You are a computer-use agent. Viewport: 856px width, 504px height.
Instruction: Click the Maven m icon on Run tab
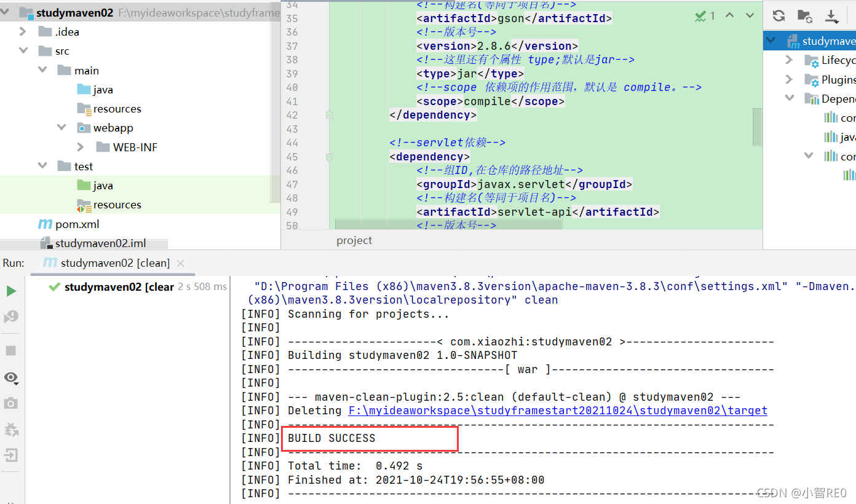click(x=49, y=262)
